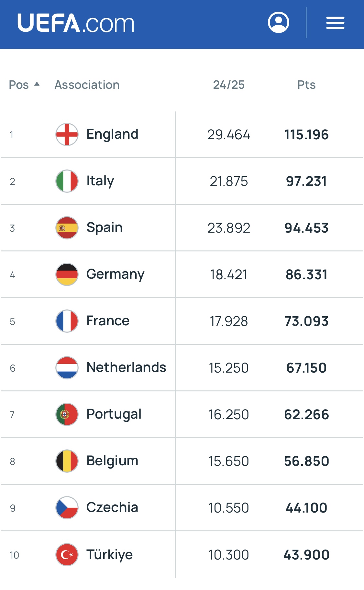Image resolution: width=364 pixels, height=590 pixels.
Task: Sort by the Pts column header
Action: pyautogui.click(x=306, y=85)
